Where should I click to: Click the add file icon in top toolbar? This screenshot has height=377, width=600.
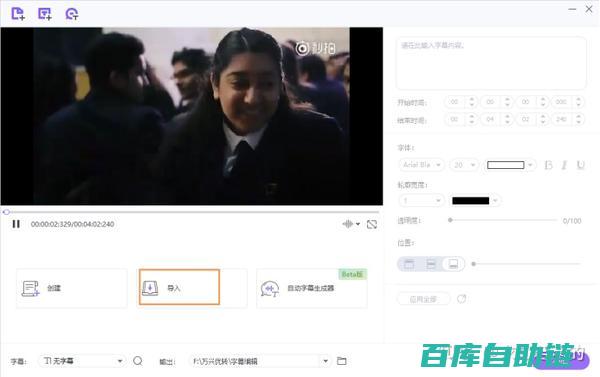pos(18,14)
